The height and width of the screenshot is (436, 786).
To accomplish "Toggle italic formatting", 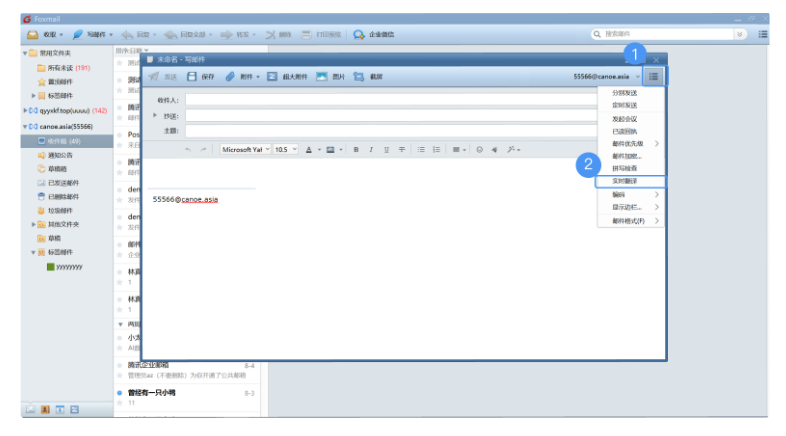I will tap(371, 149).
